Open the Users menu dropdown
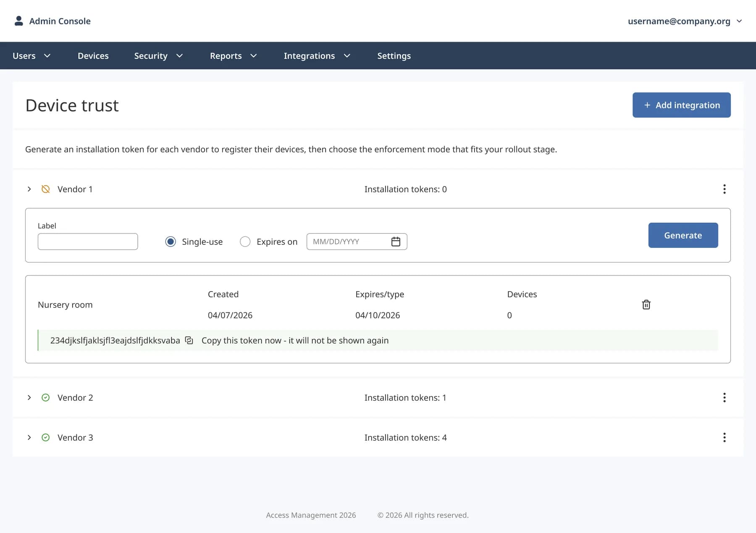 [x=31, y=55]
